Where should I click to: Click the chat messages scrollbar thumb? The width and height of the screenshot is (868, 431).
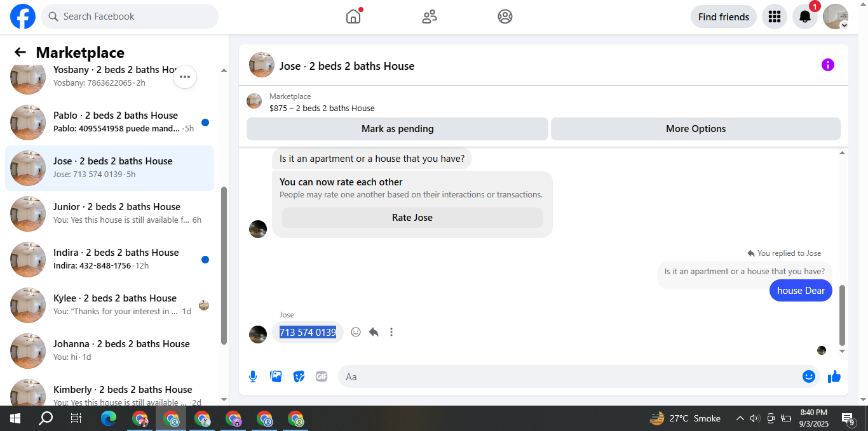[x=843, y=315]
